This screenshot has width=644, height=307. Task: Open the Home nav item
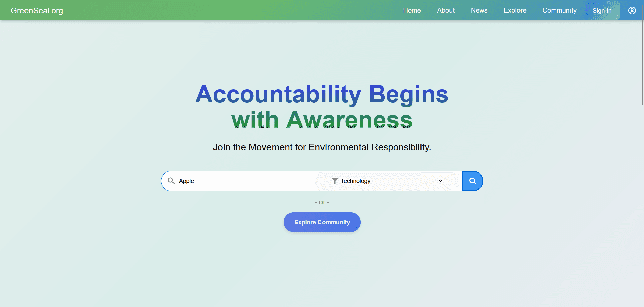coord(412,10)
